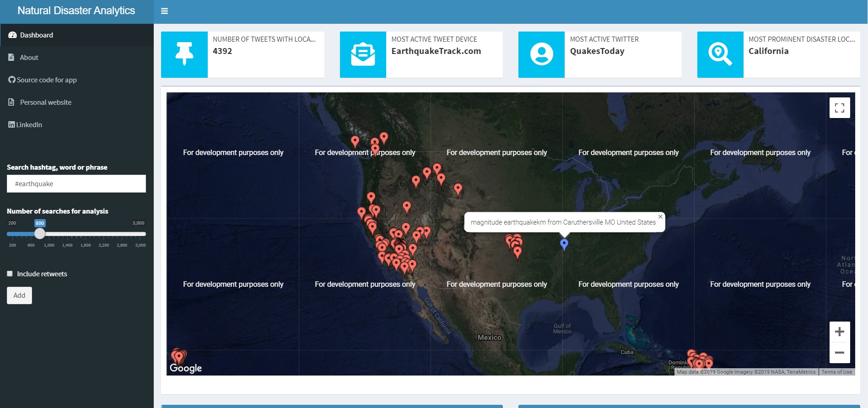Viewport: 868px width, 408px height.
Task: Click the About document icon
Action: click(x=11, y=57)
